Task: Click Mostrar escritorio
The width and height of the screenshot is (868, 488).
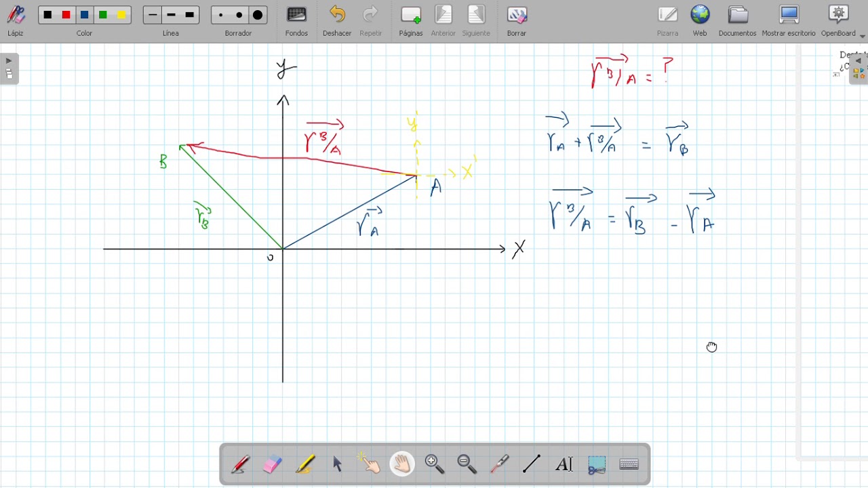Action: coord(789,20)
